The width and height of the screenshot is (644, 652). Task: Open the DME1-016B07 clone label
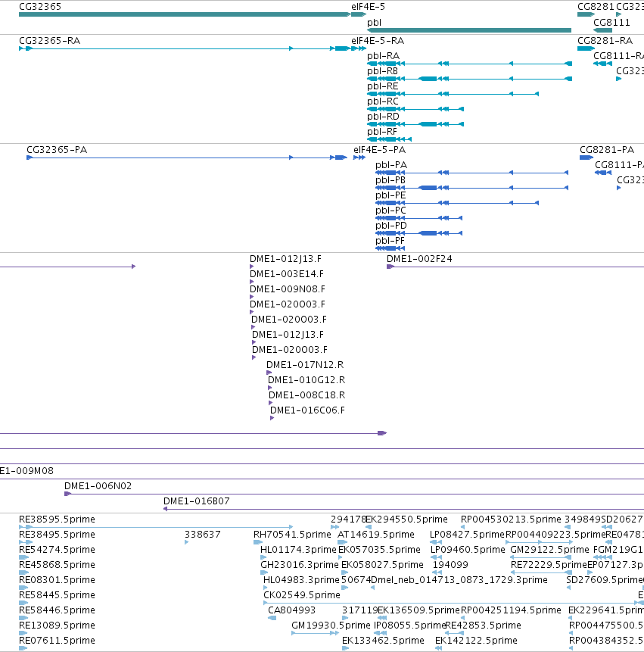[197, 501]
